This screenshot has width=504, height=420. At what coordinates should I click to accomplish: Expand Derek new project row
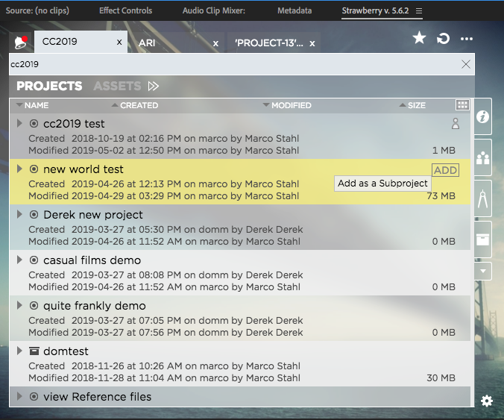19,214
